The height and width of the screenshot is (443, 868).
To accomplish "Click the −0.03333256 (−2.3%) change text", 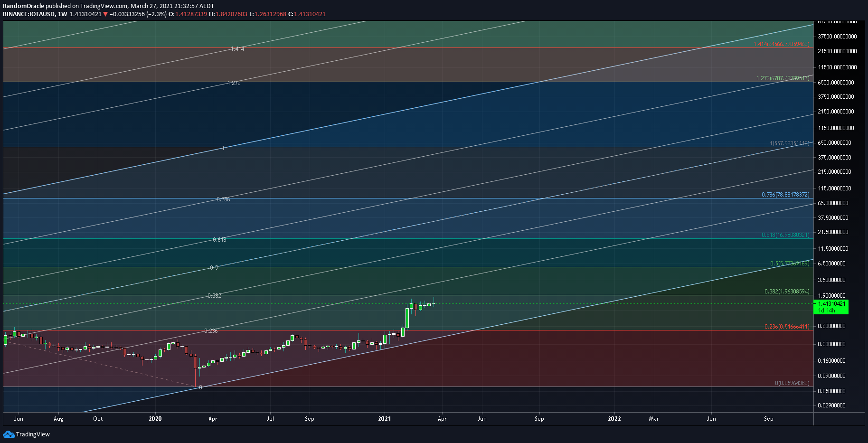I will [x=138, y=14].
